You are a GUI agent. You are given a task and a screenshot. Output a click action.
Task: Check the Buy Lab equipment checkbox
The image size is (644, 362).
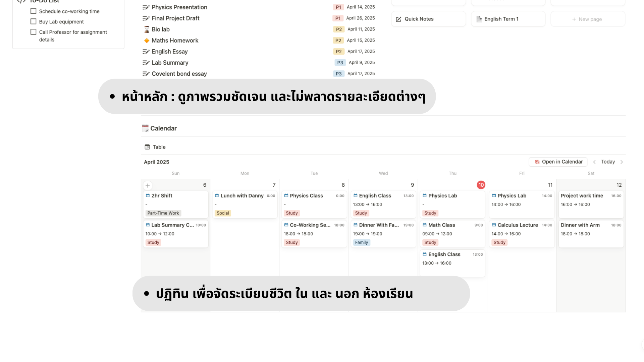[33, 21]
